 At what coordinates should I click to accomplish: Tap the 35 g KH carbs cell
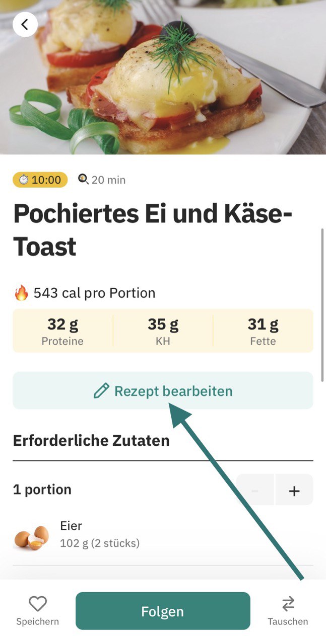pyautogui.click(x=163, y=332)
